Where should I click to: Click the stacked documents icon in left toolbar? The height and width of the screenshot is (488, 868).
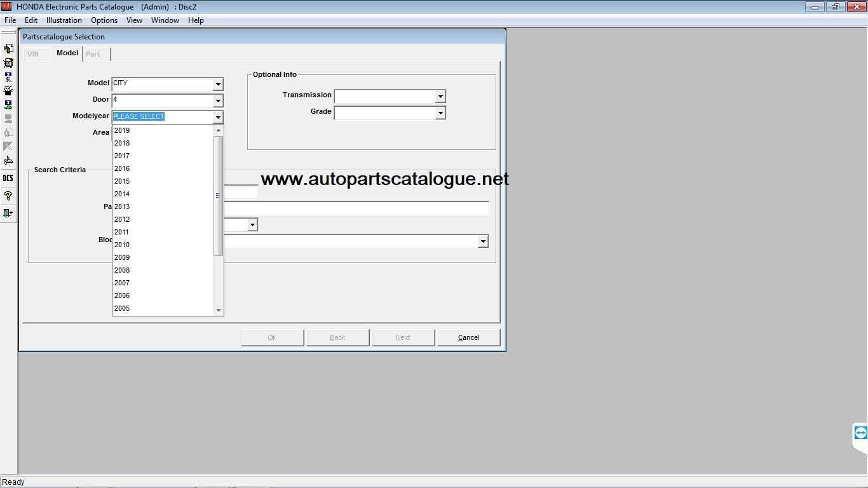[x=8, y=48]
